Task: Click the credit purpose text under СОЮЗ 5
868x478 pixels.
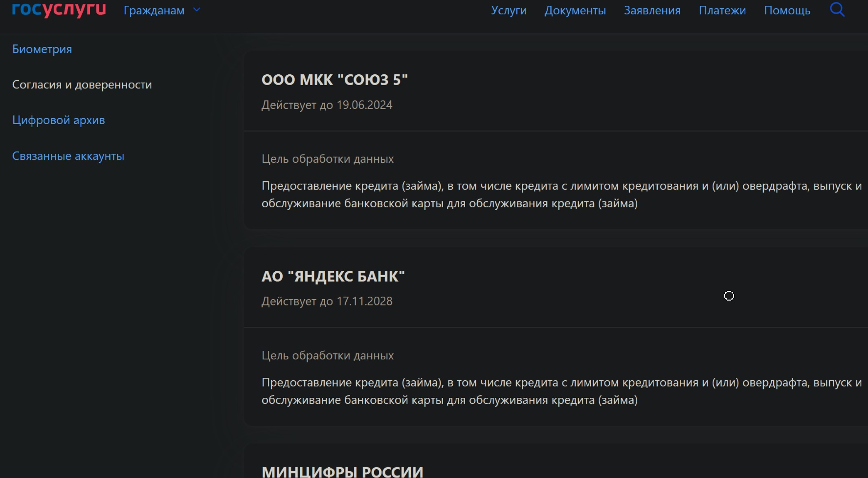Action: (561, 195)
